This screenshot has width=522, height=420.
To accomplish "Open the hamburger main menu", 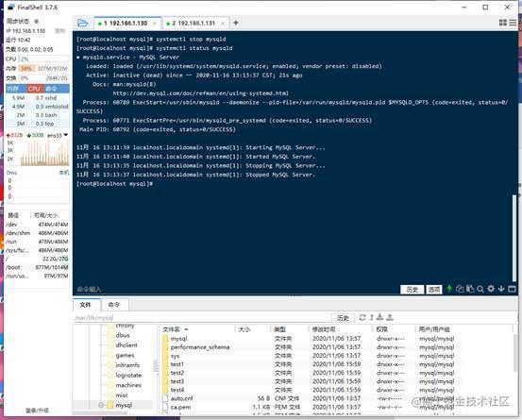I will (x=513, y=23).
